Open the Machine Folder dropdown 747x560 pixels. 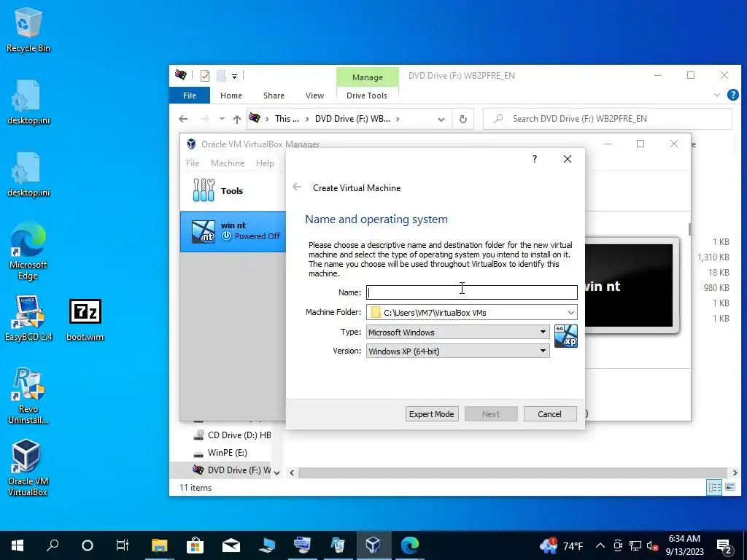pos(570,312)
